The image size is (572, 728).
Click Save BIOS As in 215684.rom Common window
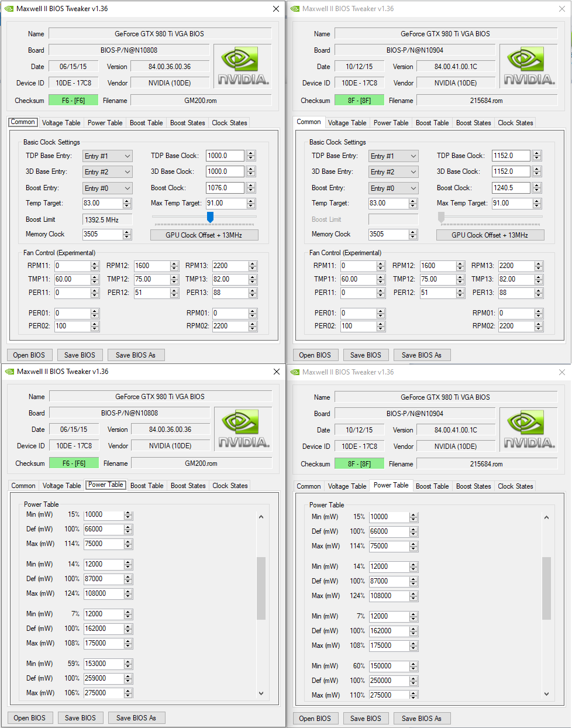(422, 355)
